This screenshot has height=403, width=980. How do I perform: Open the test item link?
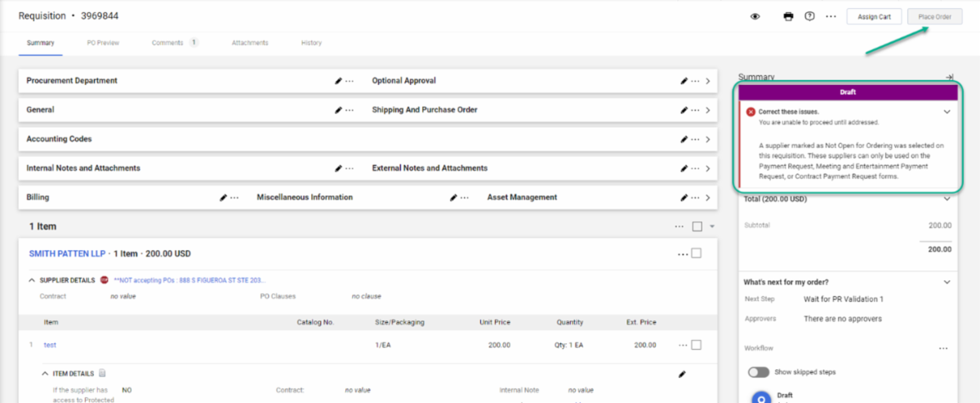[x=50, y=345]
